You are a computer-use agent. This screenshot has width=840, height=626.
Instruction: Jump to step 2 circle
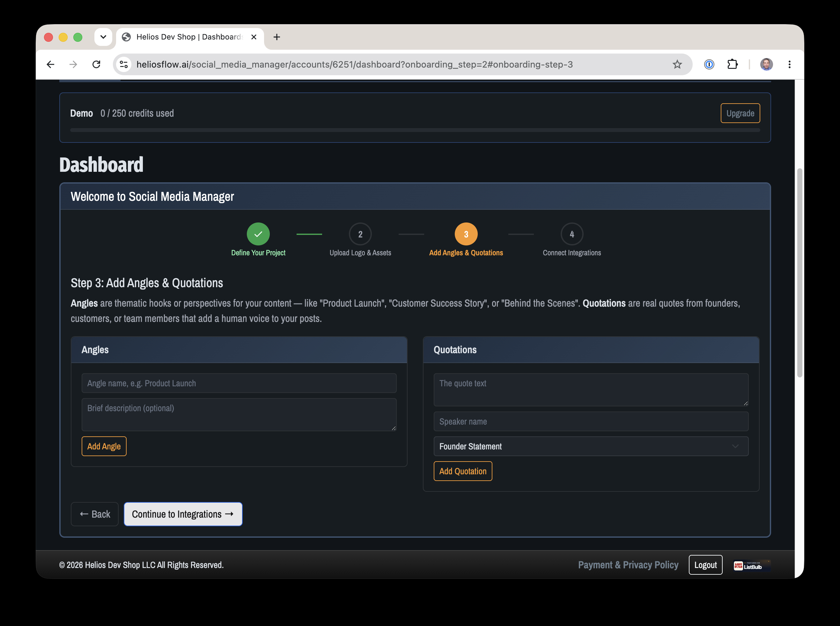[360, 234]
